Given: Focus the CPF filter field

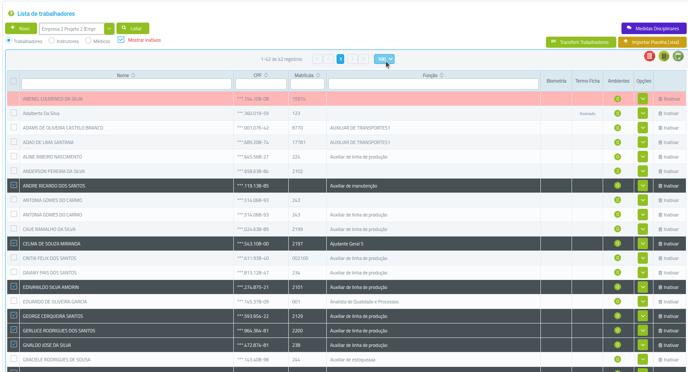Looking at the screenshot, I should 261,84.
